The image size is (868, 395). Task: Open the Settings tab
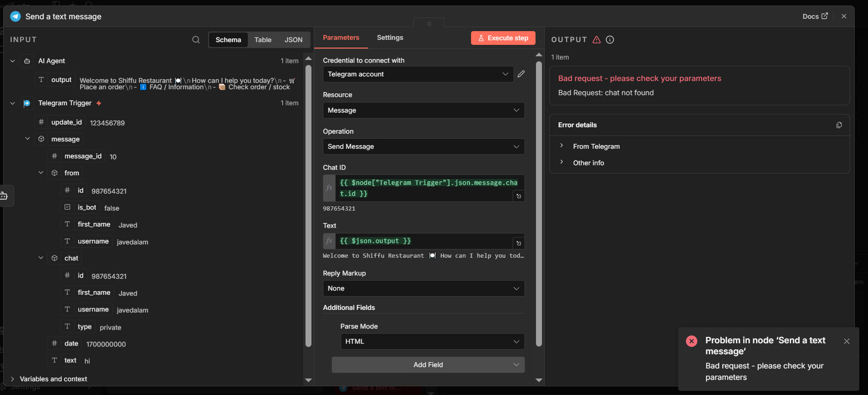(x=390, y=38)
